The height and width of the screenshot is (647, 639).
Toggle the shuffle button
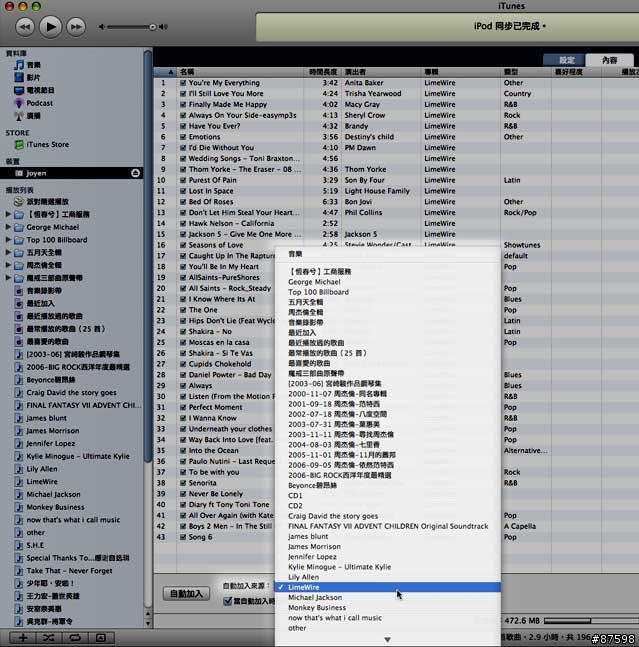pos(49,638)
